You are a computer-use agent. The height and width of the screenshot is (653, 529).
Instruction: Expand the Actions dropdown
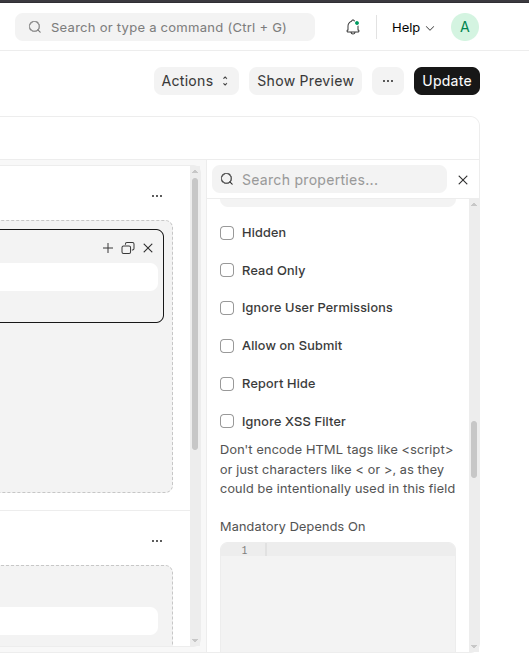[196, 81]
